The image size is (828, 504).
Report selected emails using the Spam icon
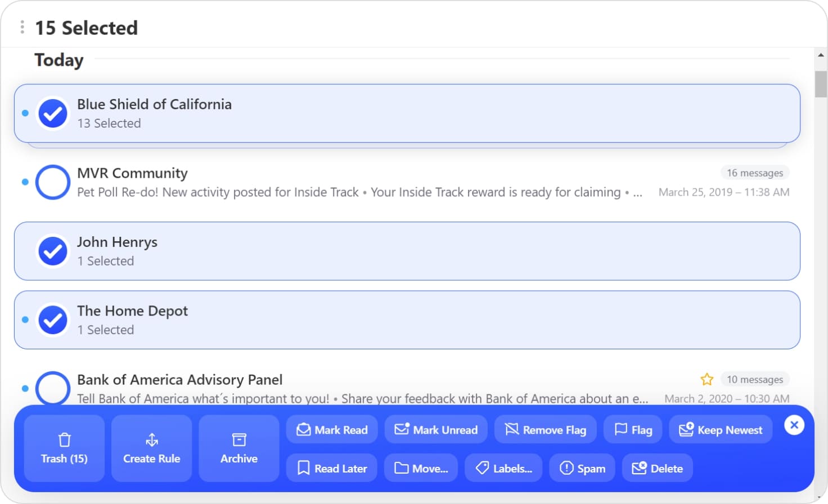coord(568,467)
